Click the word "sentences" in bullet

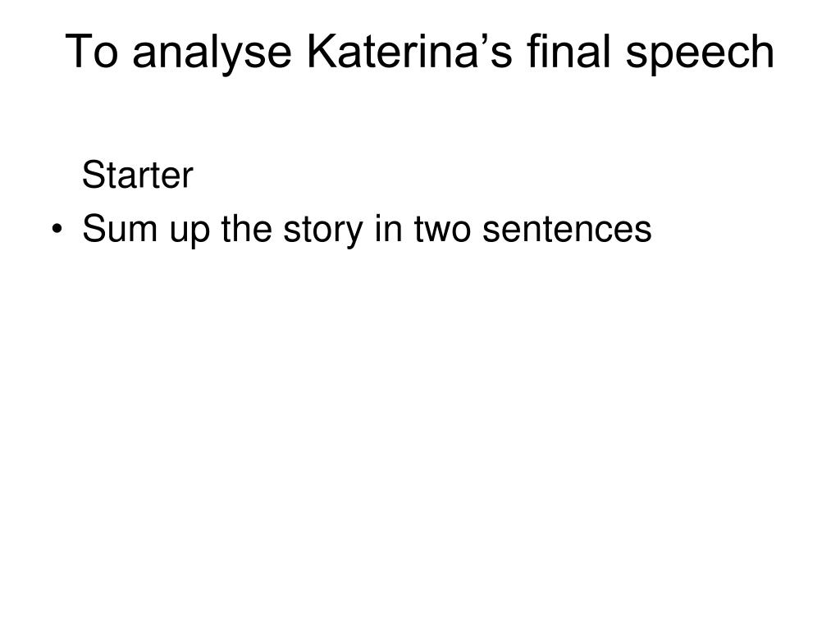[x=567, y=230]
